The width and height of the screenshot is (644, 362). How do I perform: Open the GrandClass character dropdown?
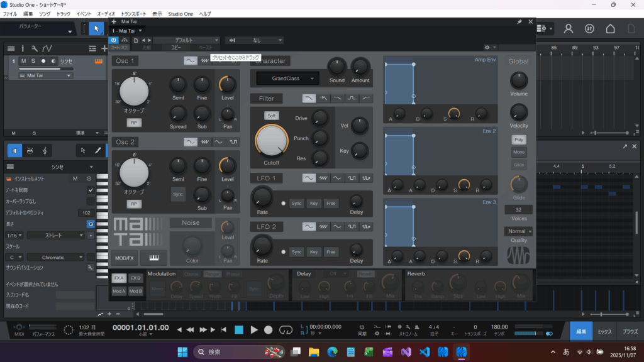coord(287,79)
